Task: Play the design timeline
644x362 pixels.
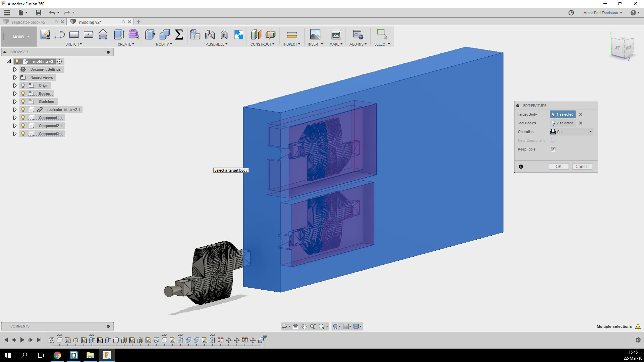Action: (x=22, y=340)
